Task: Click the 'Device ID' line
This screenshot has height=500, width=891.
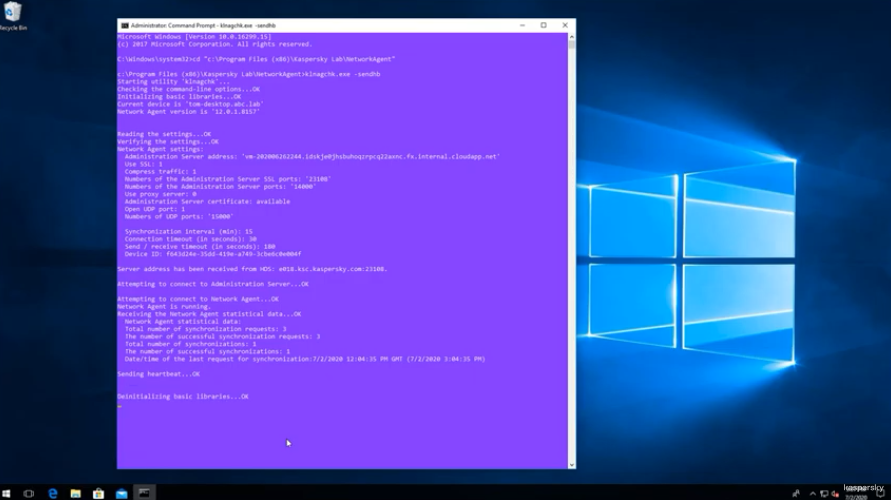Action: (x=213, y=254)
